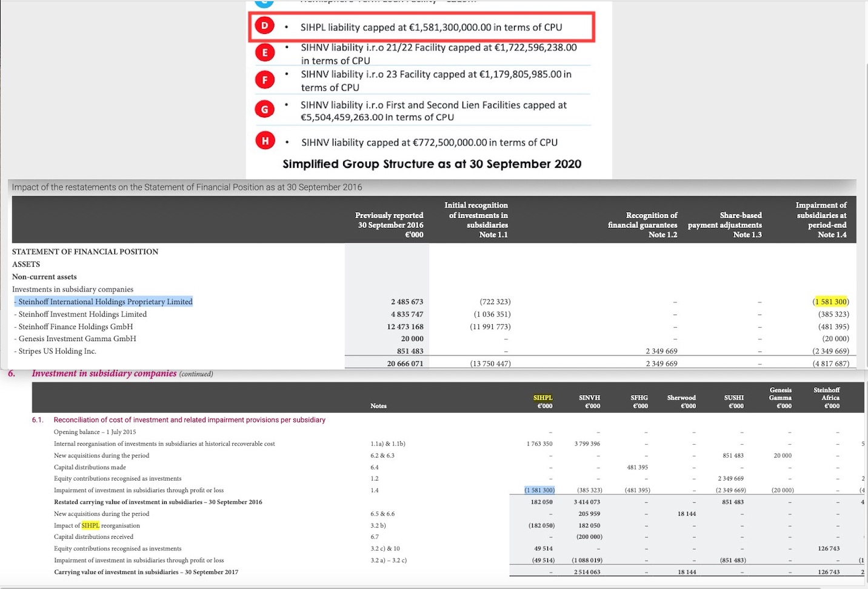
Task: Expand section 6.1 reconciliation heading
Action: 189,419
